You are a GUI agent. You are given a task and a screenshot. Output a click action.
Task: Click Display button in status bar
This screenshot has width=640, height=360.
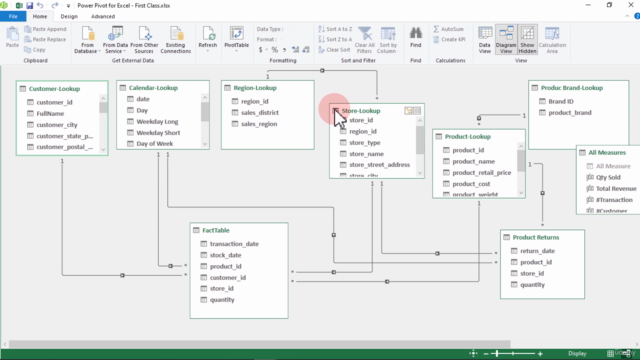(577, 353)
